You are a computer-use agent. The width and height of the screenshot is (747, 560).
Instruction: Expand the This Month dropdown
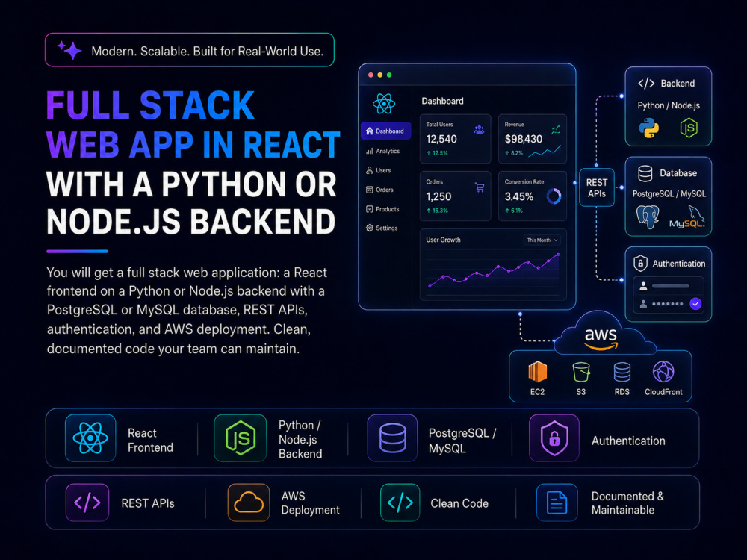(x=542, y=240)
